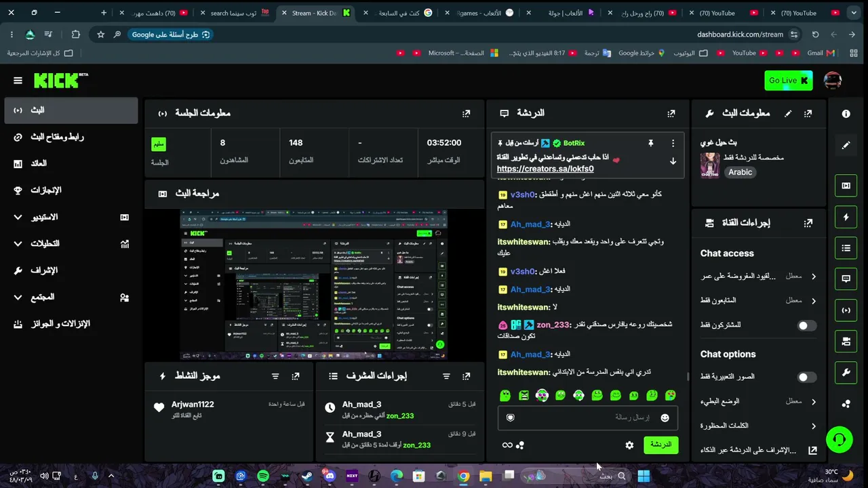Open Spotify from the taskbar

click(x=263, y=476)
